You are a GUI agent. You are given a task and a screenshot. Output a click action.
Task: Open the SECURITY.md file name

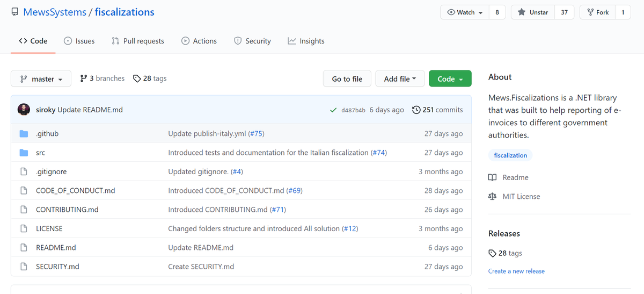click(x=57, y=267)
